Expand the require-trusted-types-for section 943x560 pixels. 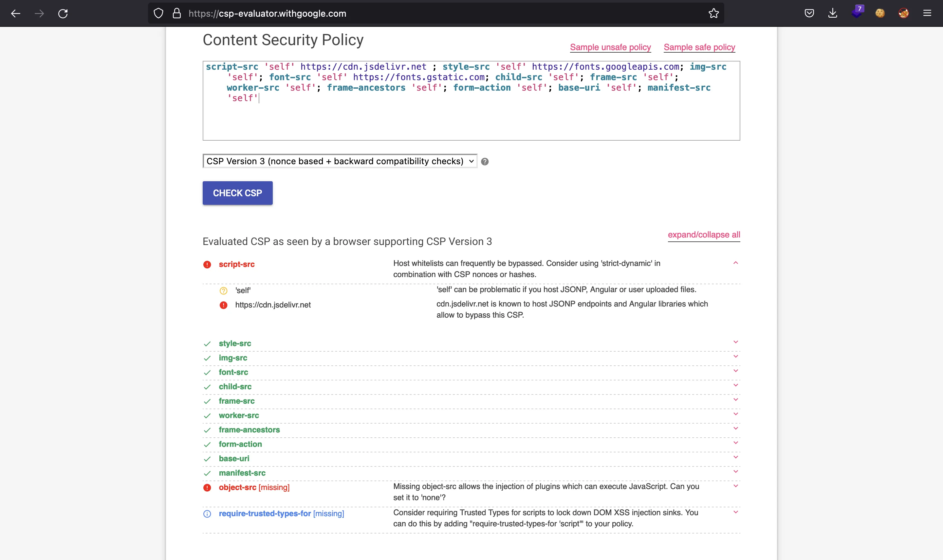(x=734, y=513)
